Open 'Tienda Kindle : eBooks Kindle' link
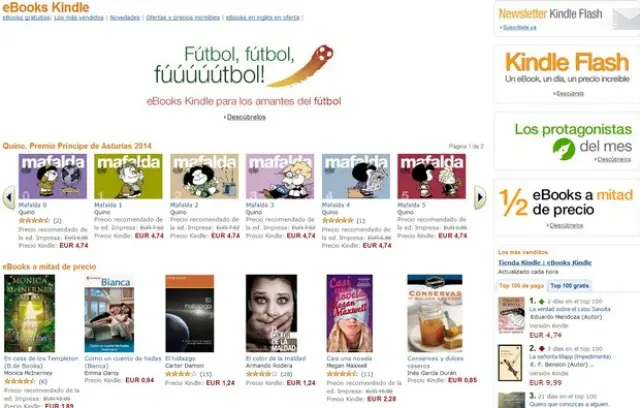Viewport: 640px width, 408px height. click(545, 263)
